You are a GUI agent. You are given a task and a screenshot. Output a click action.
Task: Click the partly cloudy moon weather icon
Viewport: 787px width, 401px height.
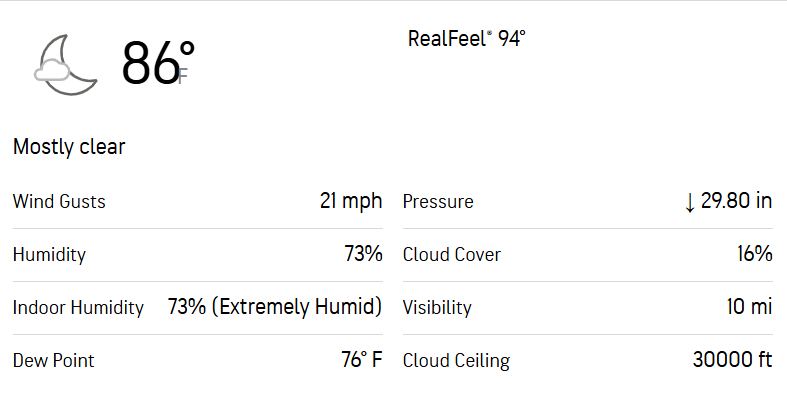point(66,65)
